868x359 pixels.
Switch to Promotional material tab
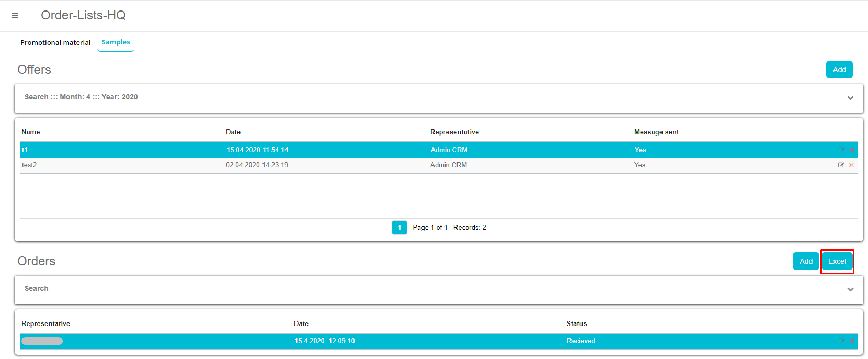(x=55, y=43)
